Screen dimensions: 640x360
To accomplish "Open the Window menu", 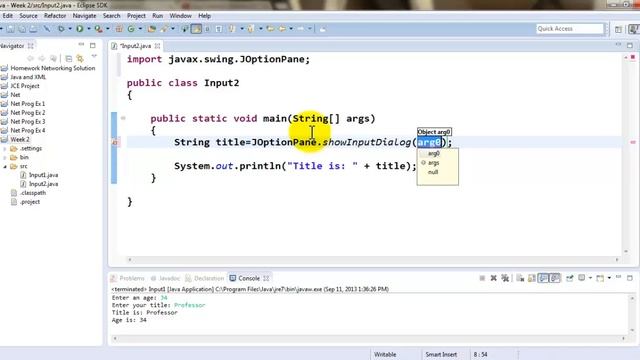I will coord(180,16).
